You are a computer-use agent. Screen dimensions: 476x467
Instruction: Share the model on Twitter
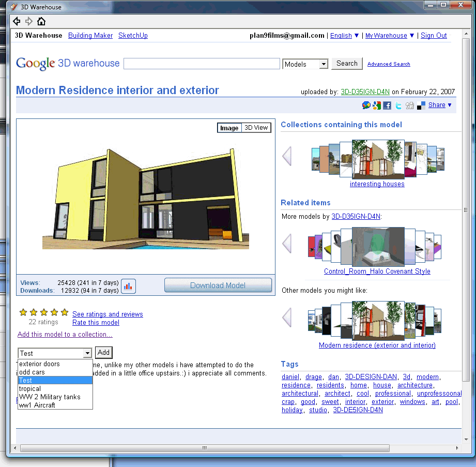[x=398, y=105]
